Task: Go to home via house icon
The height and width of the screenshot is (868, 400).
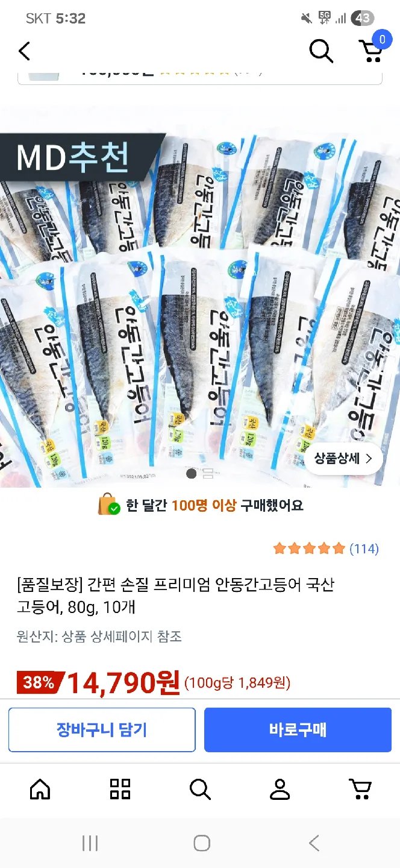Action: [x=40, y=788]
